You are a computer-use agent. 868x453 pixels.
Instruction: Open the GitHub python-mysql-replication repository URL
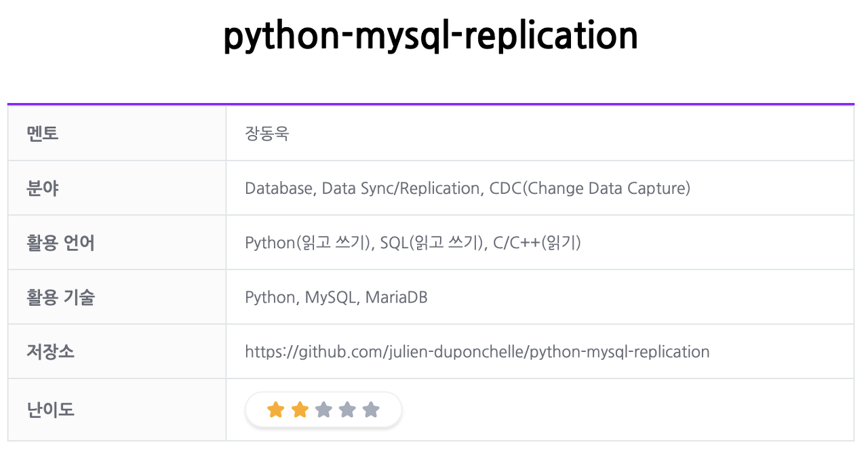pyautogui.click(x=477, y=352)
